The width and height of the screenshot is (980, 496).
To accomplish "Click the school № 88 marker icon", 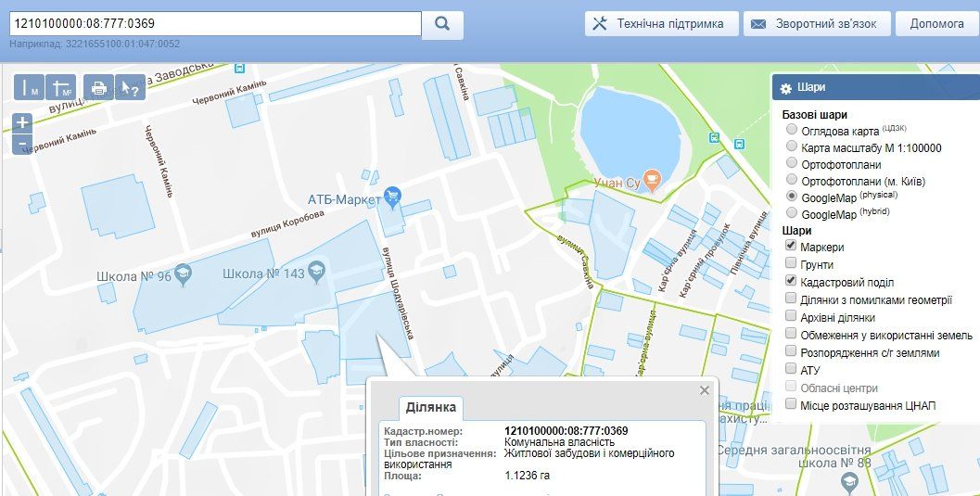I will point(848,482).
